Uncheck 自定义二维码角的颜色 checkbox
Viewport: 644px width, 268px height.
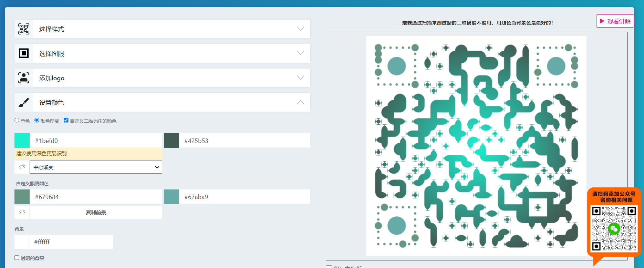click(66, 120)
